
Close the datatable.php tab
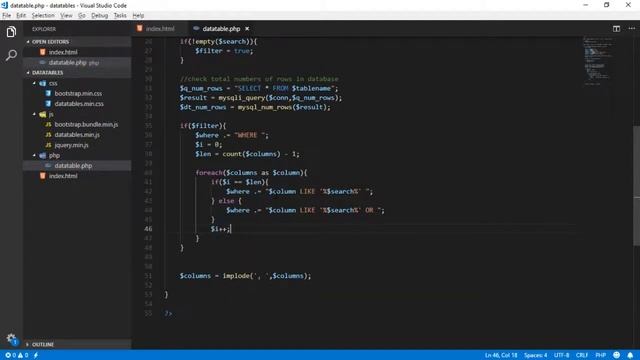247,29
